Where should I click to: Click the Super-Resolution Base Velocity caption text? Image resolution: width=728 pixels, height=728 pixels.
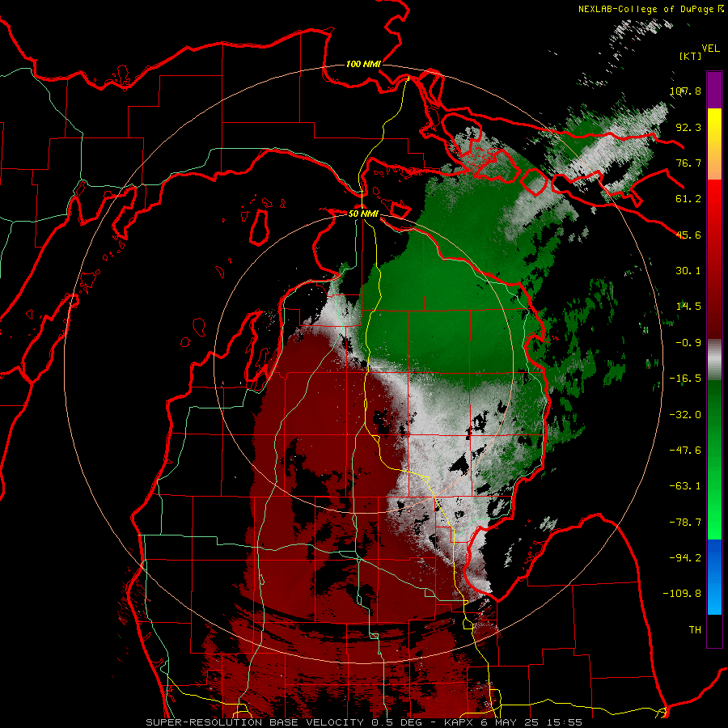[x=364, y=722]
